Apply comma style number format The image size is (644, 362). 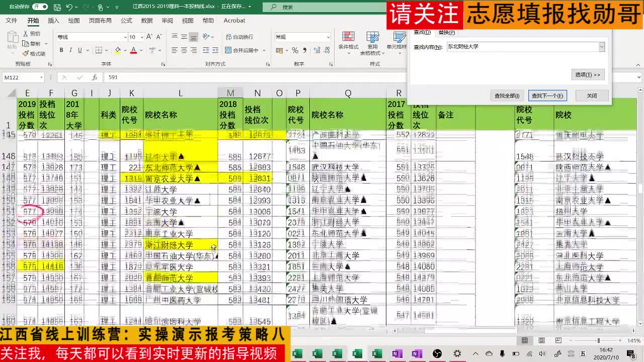click(x=304, y=50)
